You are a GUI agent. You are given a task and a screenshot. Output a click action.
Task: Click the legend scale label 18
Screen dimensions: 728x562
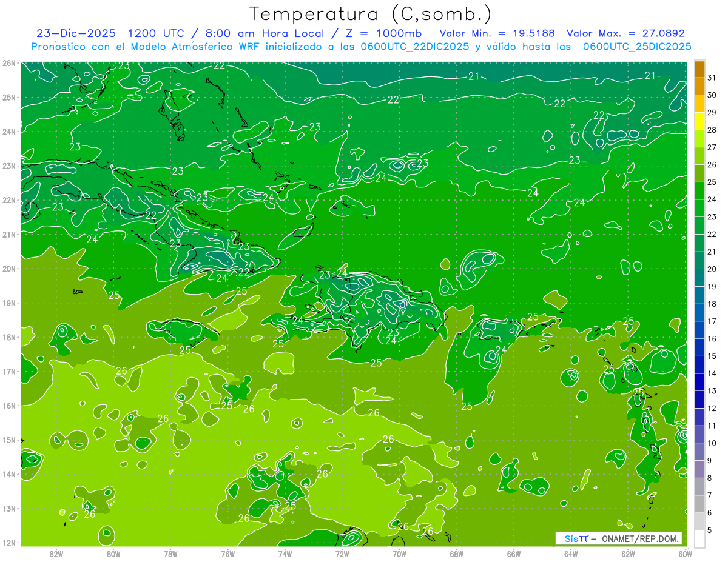(712, 304)
